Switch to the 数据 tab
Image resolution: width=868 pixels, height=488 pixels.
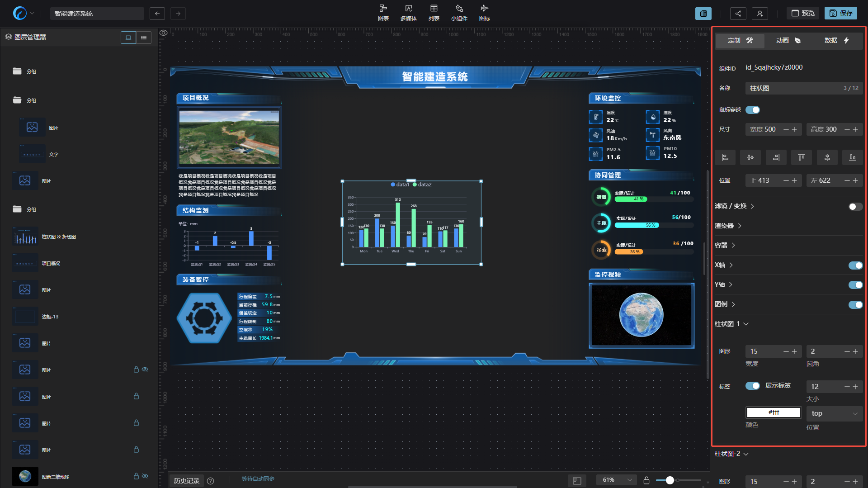click(836, 41)
